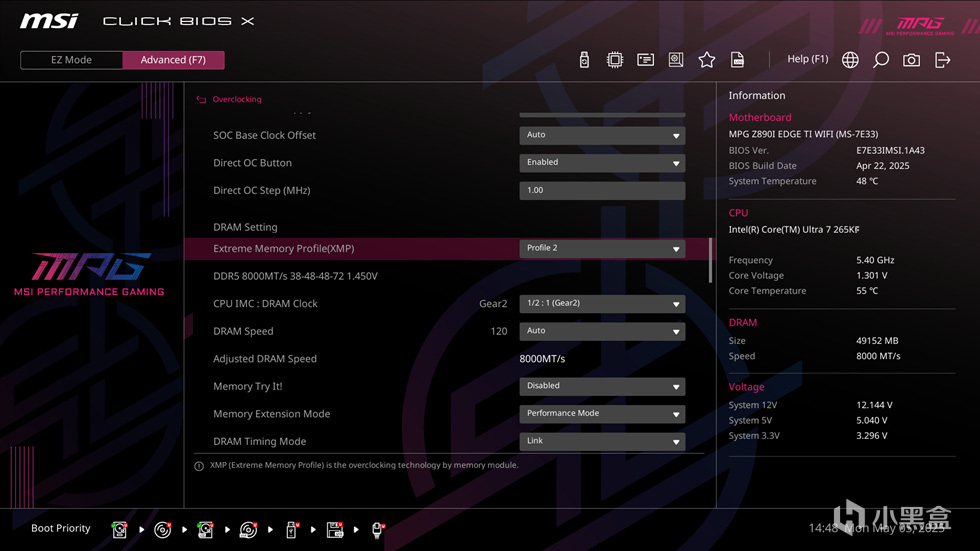The height and width of the screenshot is (551, 980).
Task: Select the Memory Try It! label
Action: 248,386
